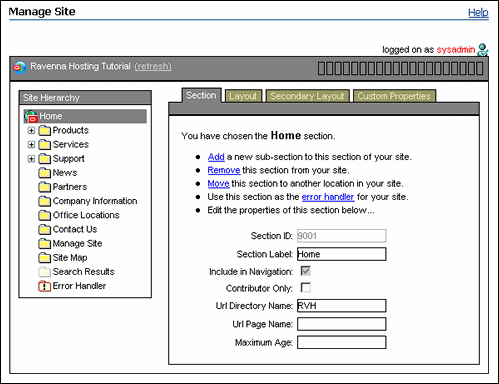Click the faded Search Results folder icon
This screenshot has width=499, height=384.
pyautogui.click(x=44, y=272)
